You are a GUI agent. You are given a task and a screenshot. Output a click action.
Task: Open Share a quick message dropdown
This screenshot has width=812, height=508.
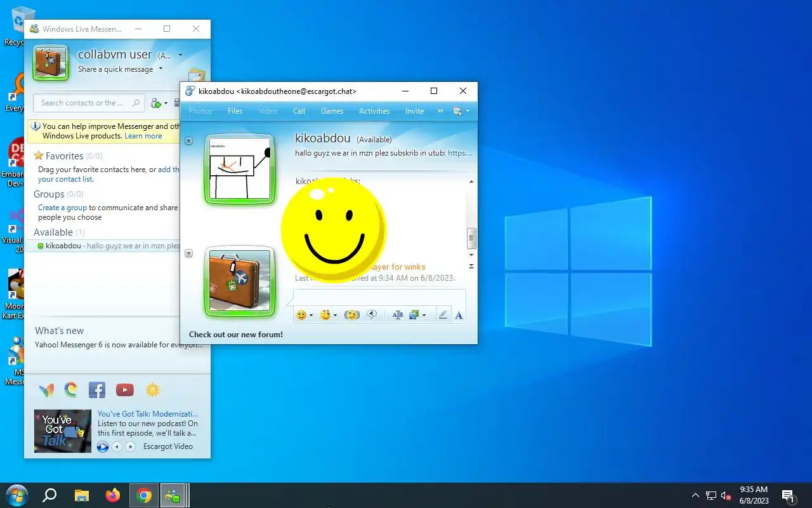160,69
